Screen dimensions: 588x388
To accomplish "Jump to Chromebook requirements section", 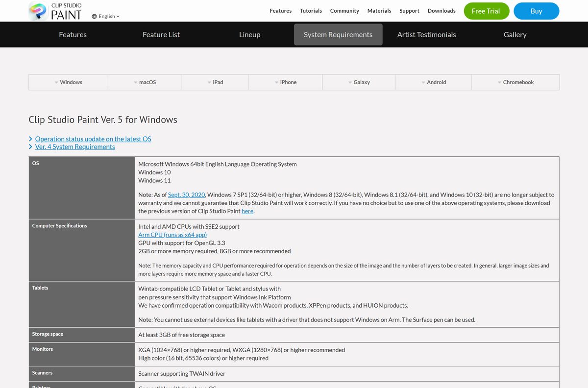I will point(515,82).
